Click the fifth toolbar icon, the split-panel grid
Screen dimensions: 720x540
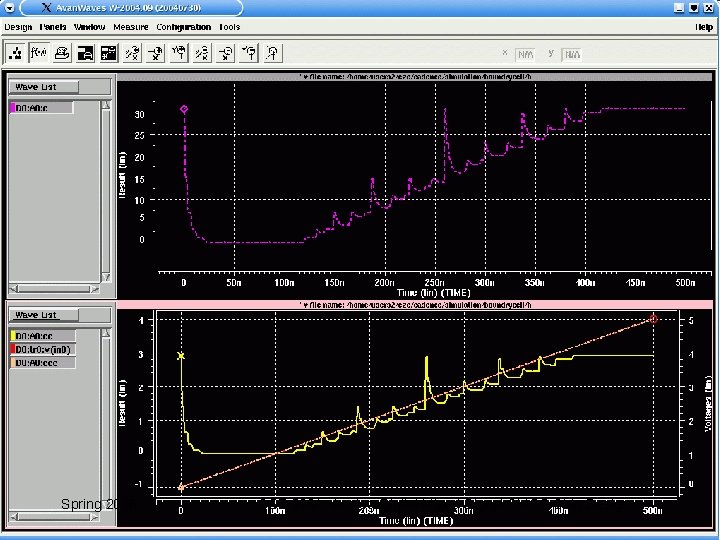pos(109,52)
